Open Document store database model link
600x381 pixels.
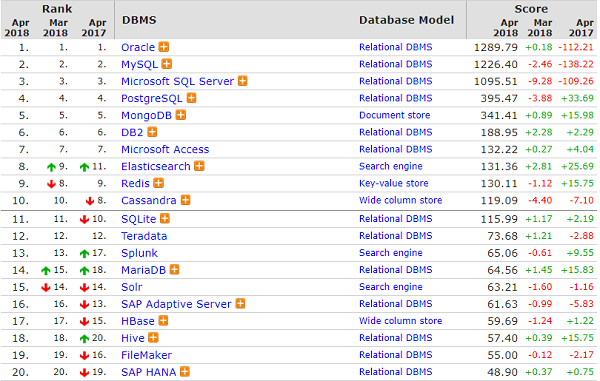[x=395, y=115]
